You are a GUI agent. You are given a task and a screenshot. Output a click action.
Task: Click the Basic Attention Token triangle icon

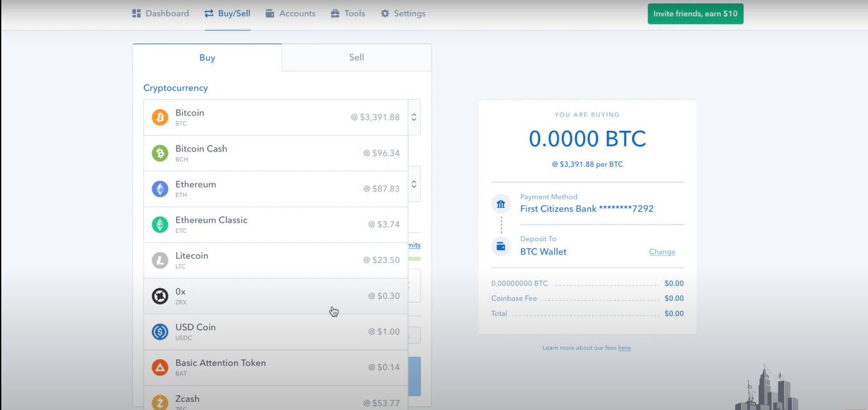[160, 368]
